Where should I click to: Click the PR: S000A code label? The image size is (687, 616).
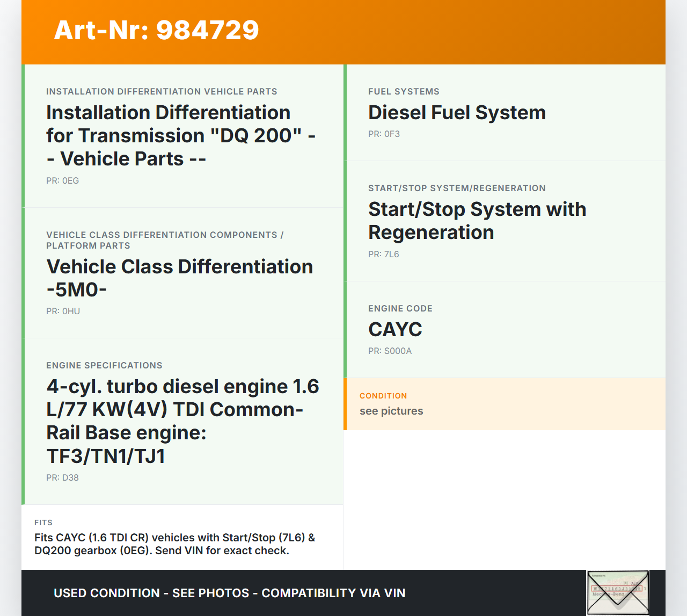(390, 351)
